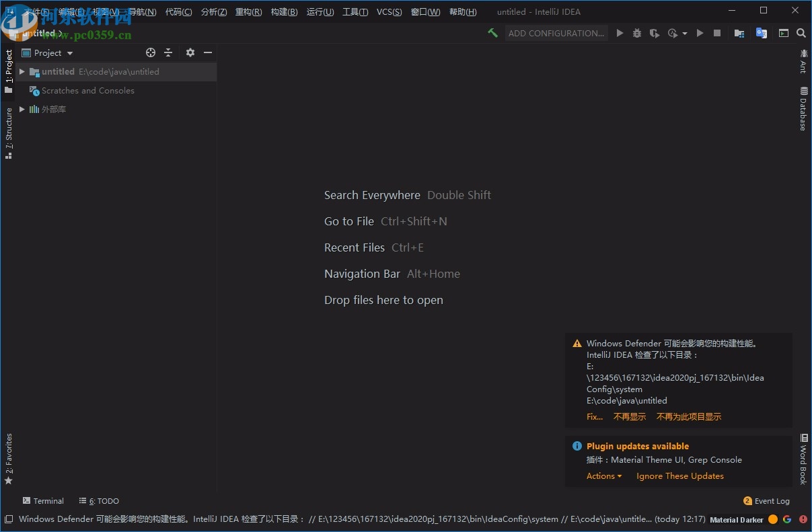Collapse all nodes in Project view
Viewport: 812px width, 532px height.
click(x=168, y=52)
